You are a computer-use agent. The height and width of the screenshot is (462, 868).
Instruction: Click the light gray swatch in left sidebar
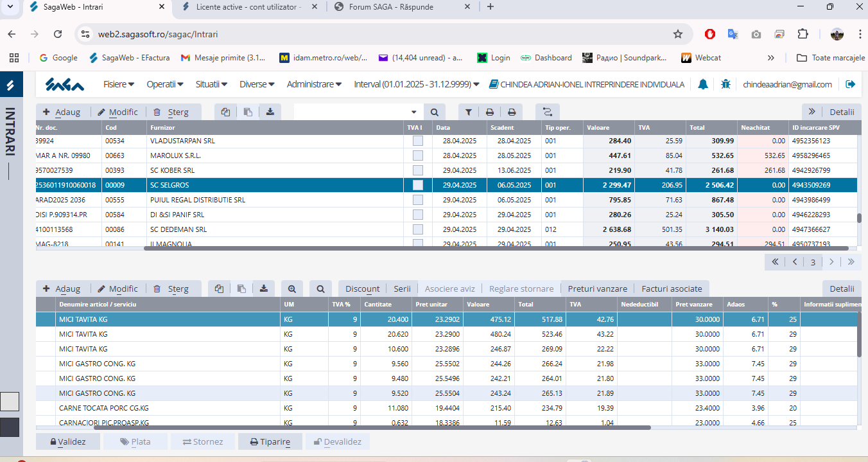pyautogui.click(x=10, y=402)
